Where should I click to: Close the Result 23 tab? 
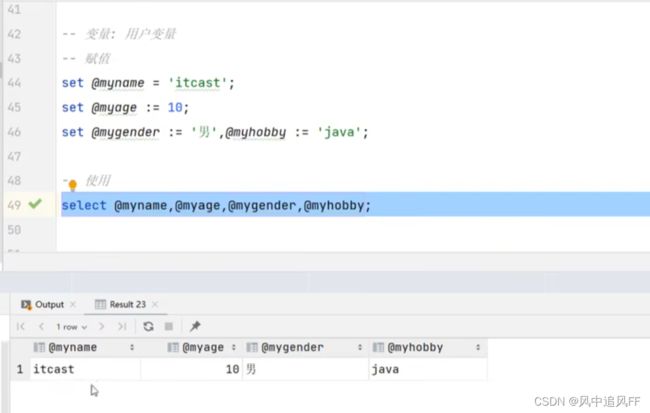(155, 304)
